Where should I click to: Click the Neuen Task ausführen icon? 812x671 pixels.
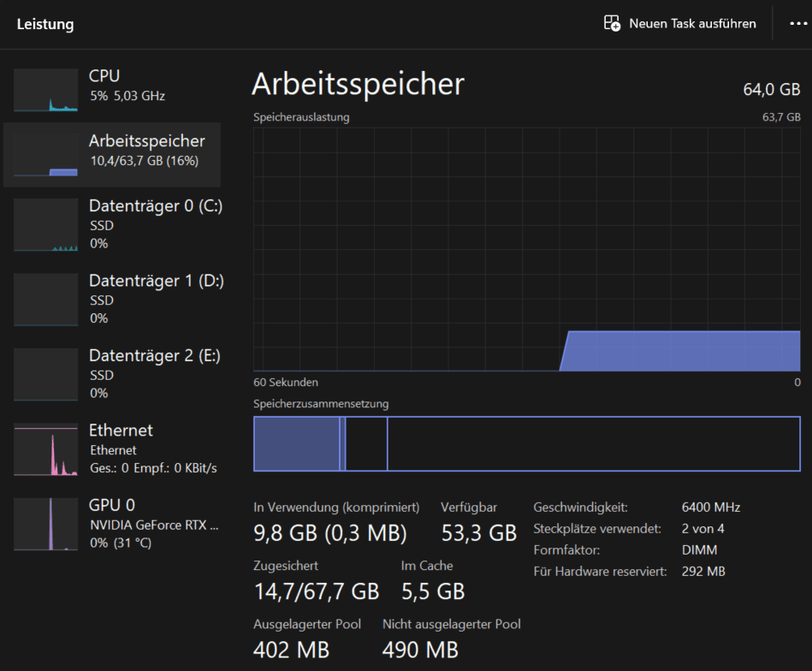click(x=612, y=24)
